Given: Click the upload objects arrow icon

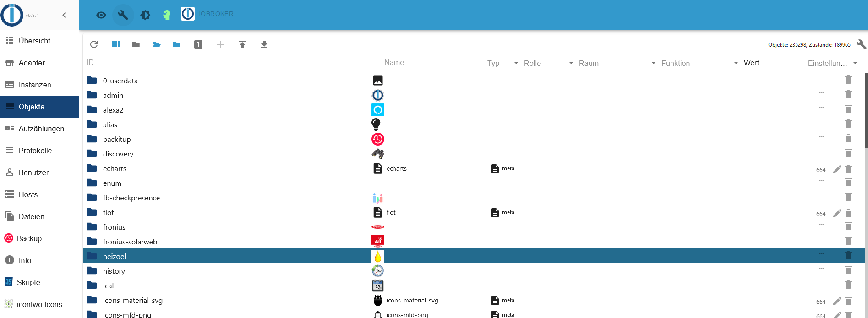Looking at the screenshot, I should (x=242, y=44).
